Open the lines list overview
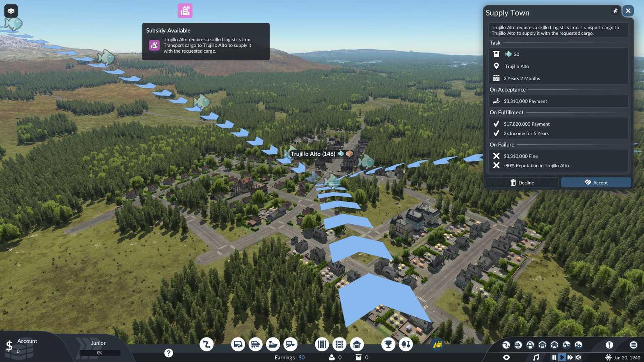This screenshot has height=362, width=644. click(506, 345)
